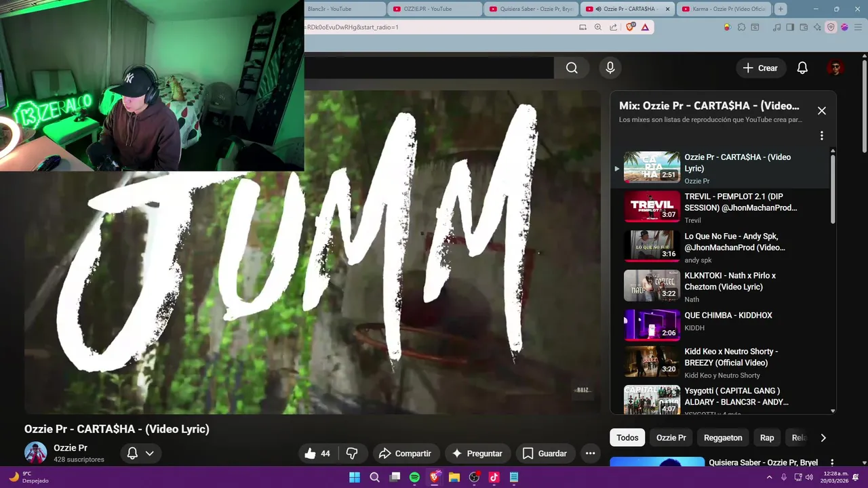Open options for Quisiera Saber recommended video

(832, 463)
